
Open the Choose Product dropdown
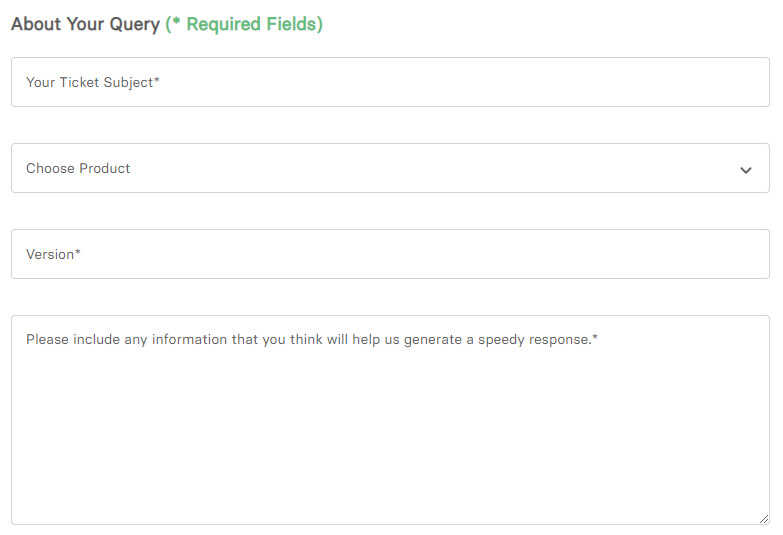(390, 168)
